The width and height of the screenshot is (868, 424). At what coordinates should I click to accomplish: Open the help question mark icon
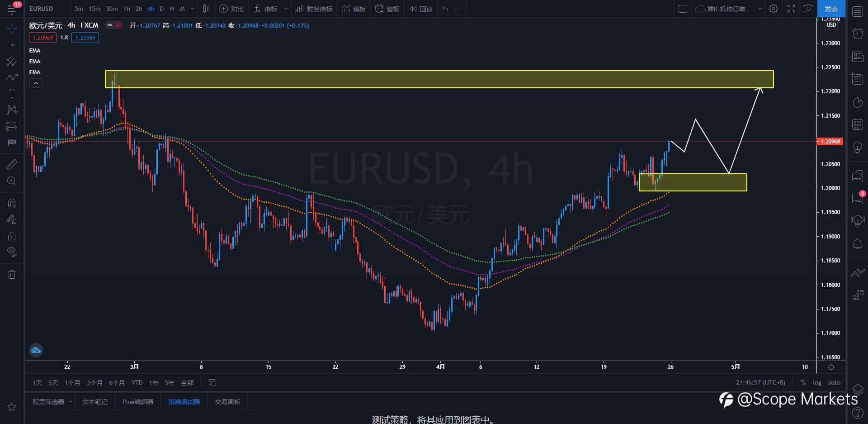pyautogui.click(x=857, y=413)
